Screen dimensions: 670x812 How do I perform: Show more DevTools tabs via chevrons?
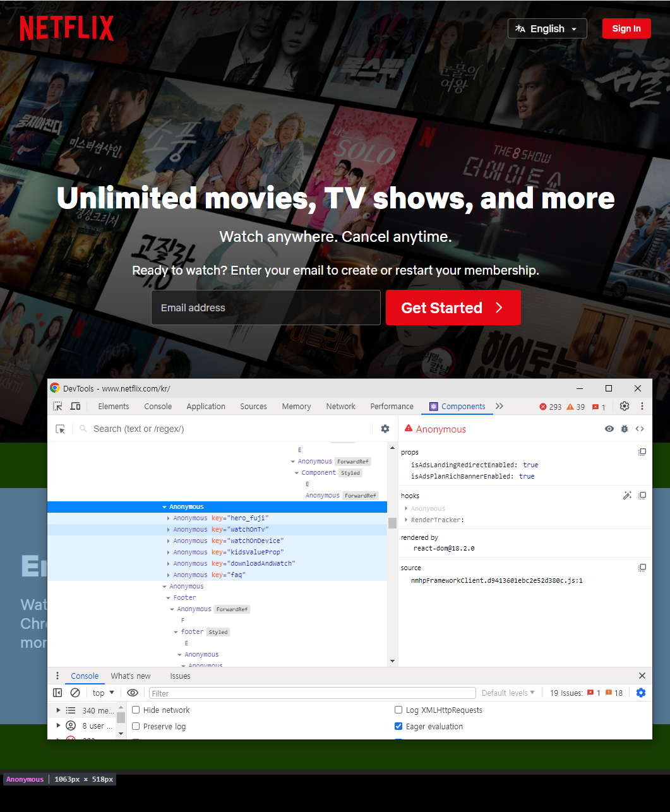coord(500,407)
